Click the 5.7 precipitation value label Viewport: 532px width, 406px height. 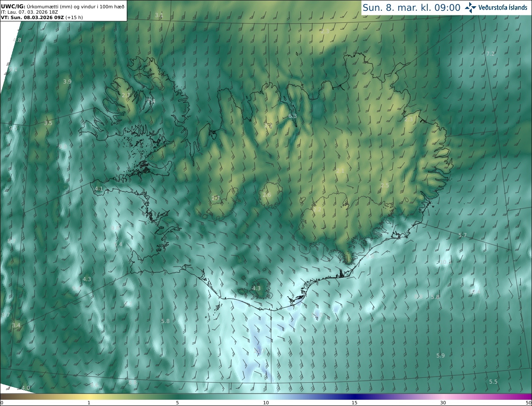click(463, 235)
